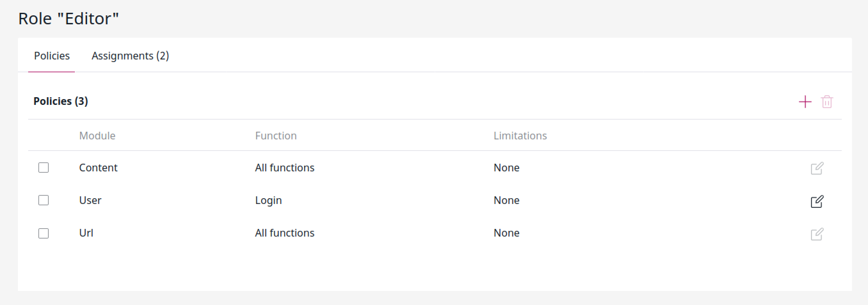The height and width of the screenshot is (305, 868).
Task: Click the Role "Editor" page title
Action: point(69,19)
